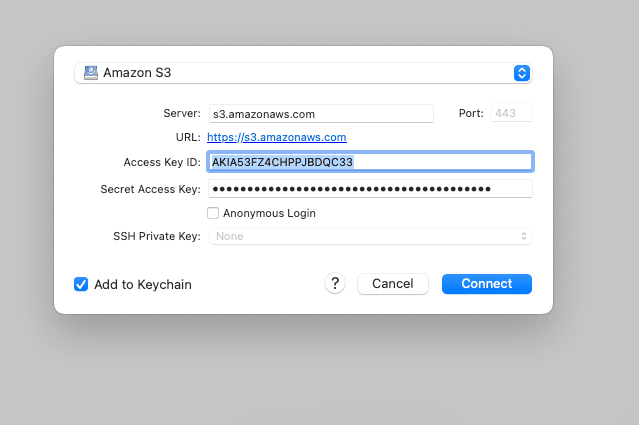Click the Connect button
The width and height of the screenshot is (639, 425).
point(487,284)
